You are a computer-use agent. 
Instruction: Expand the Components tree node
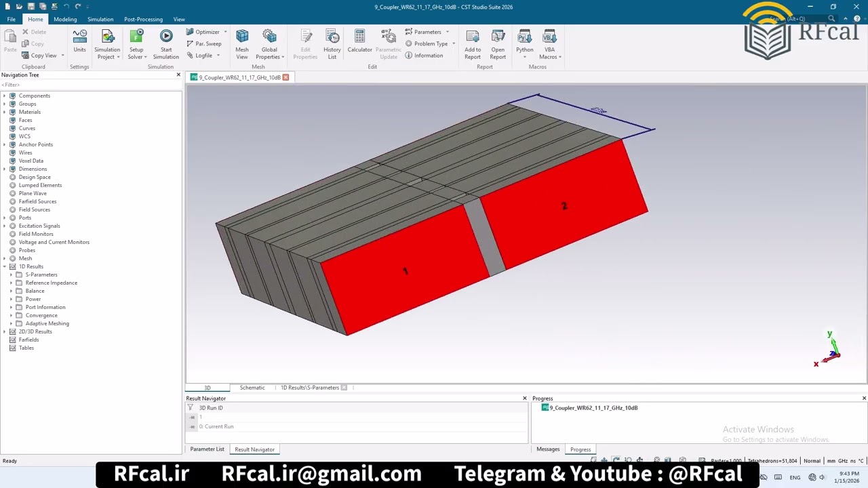(5, 96)
